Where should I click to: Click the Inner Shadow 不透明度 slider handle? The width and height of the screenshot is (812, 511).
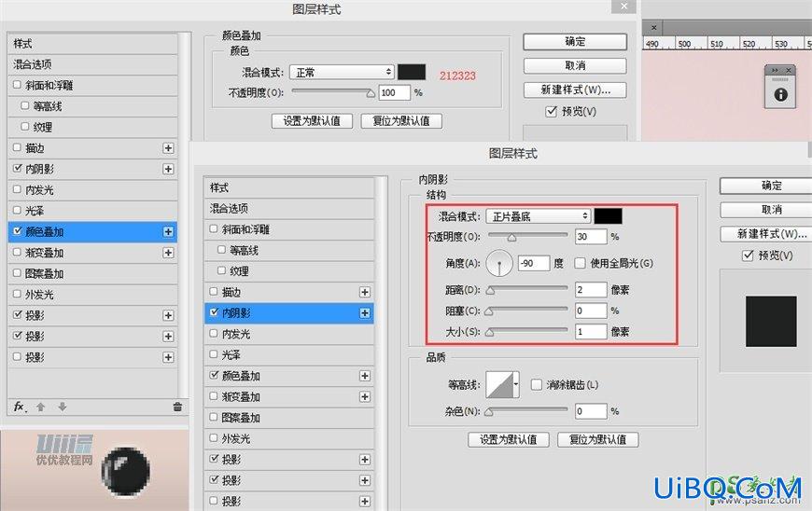click(x=511, y=238)
